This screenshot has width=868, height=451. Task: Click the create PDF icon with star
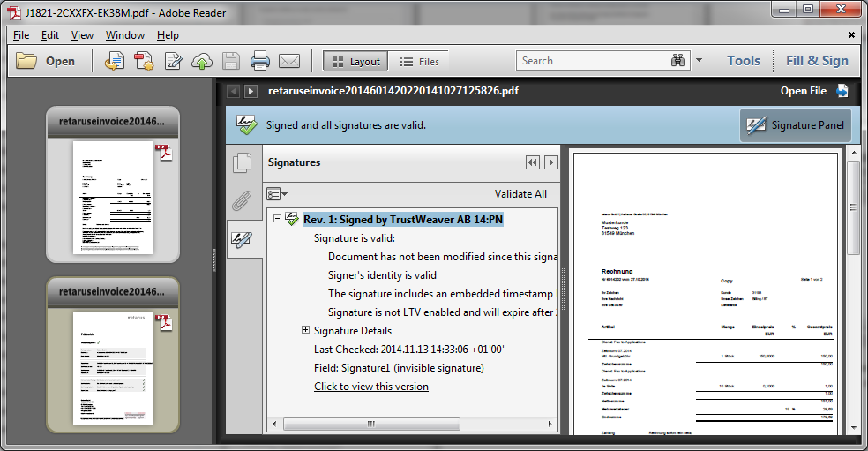(144, 61)
